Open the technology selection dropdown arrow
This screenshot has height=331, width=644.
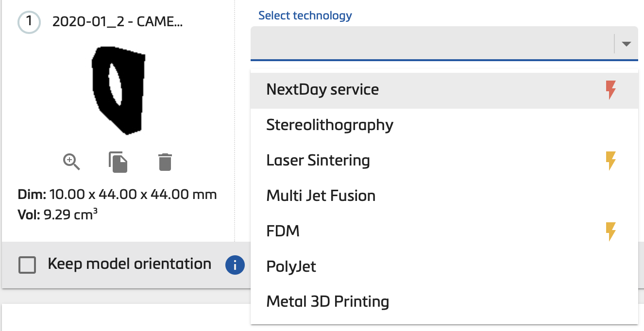click(627, 44)
